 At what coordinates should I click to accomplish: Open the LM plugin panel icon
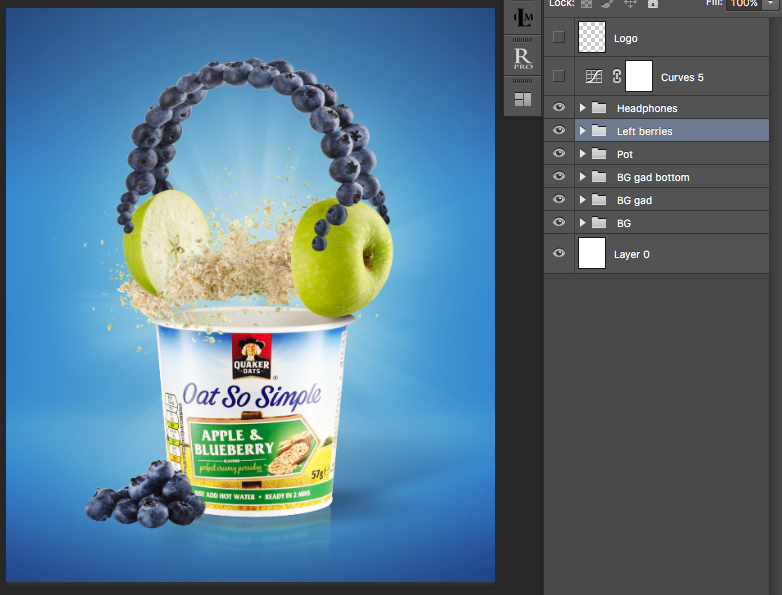[x=523, y=18]
